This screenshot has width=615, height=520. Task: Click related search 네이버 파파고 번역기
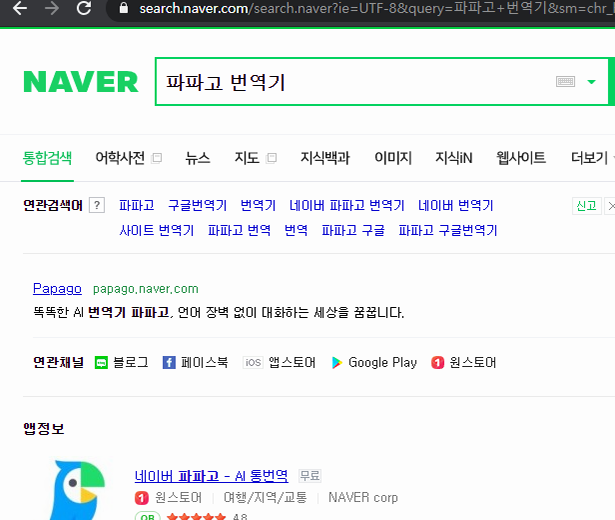point(347,205)
